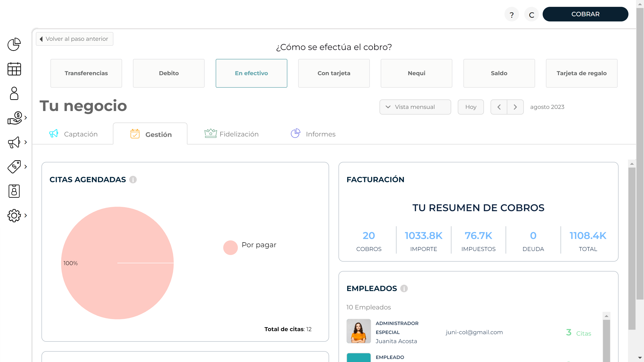Open the user profile C avatar

[532, 15]
